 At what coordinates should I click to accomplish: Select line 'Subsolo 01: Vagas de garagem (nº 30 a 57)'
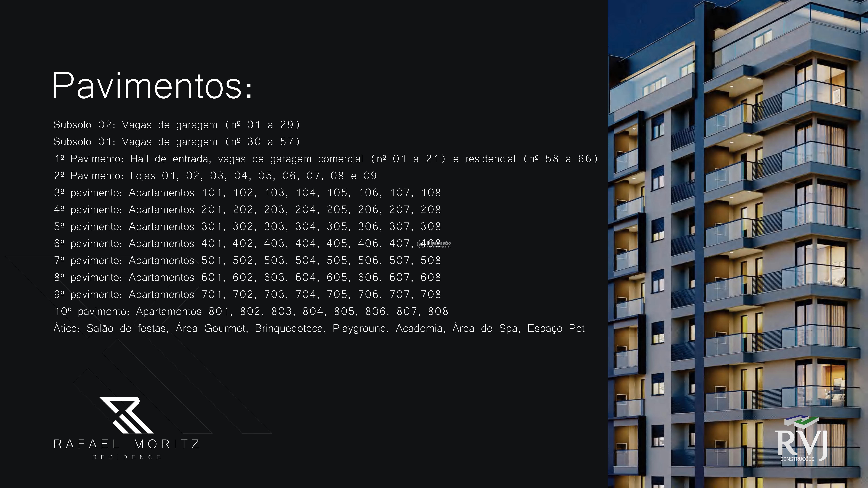[177, 142]
